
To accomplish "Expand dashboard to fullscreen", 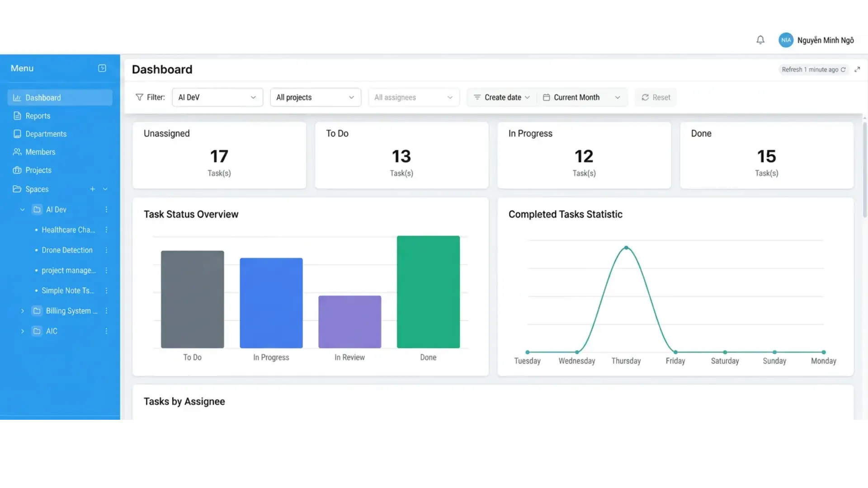I will 857,70.
